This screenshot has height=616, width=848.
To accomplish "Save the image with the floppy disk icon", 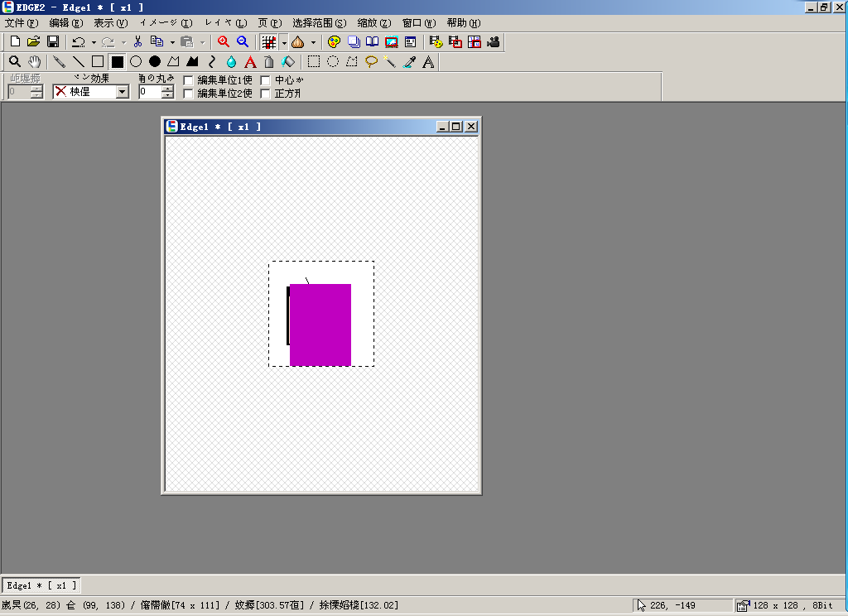I will coord(53,41).
